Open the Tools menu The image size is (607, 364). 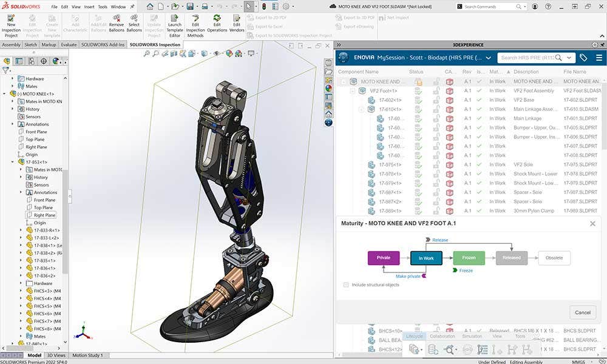[103, 7]
